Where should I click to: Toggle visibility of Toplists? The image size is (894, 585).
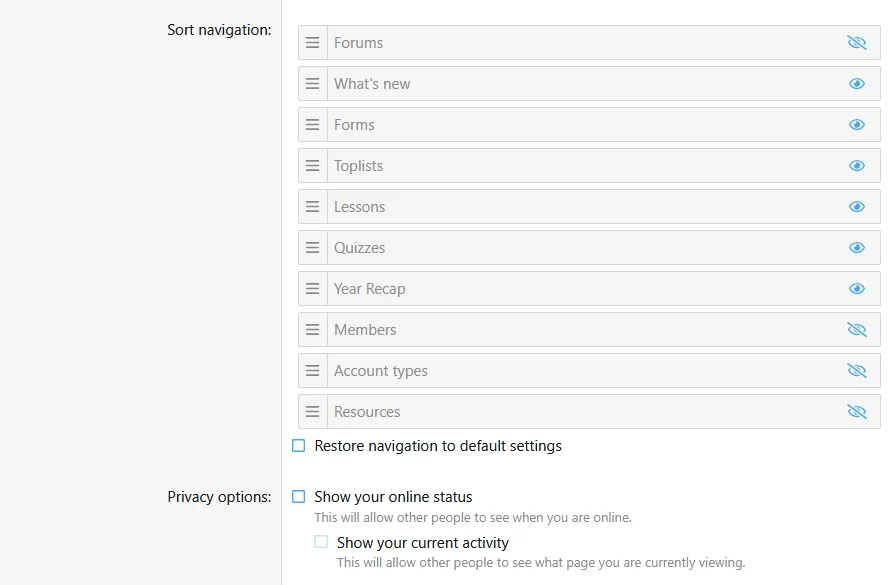(856, 165)
